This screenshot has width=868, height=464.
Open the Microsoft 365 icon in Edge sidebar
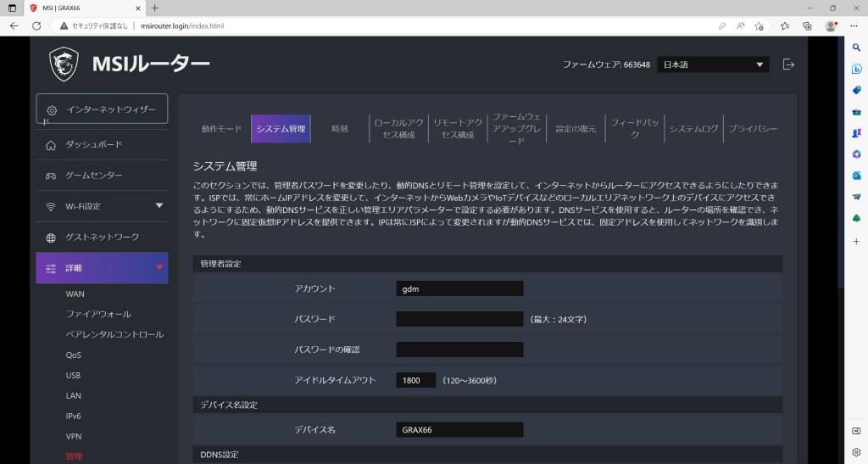pyautogui.click(x=856, y=154)
